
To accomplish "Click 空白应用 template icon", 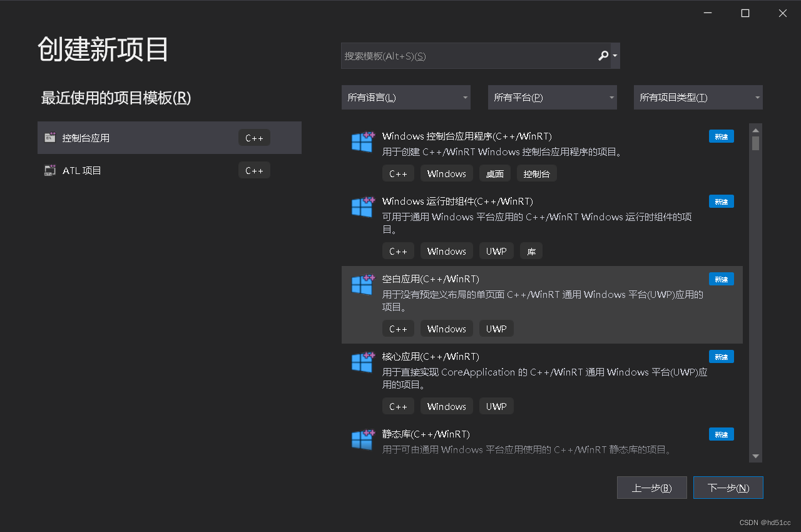I will tap(363, 284).
